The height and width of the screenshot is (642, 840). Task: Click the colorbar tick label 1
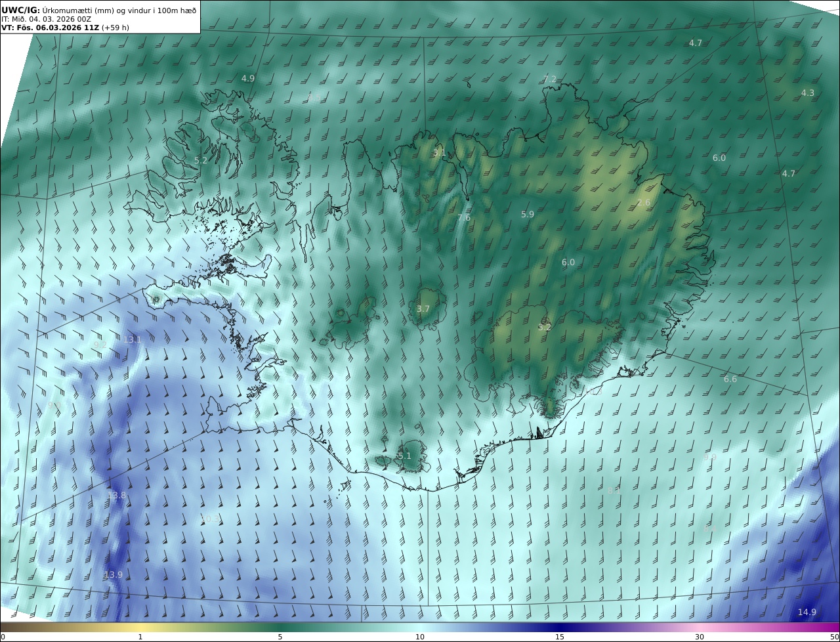(140, 637)
